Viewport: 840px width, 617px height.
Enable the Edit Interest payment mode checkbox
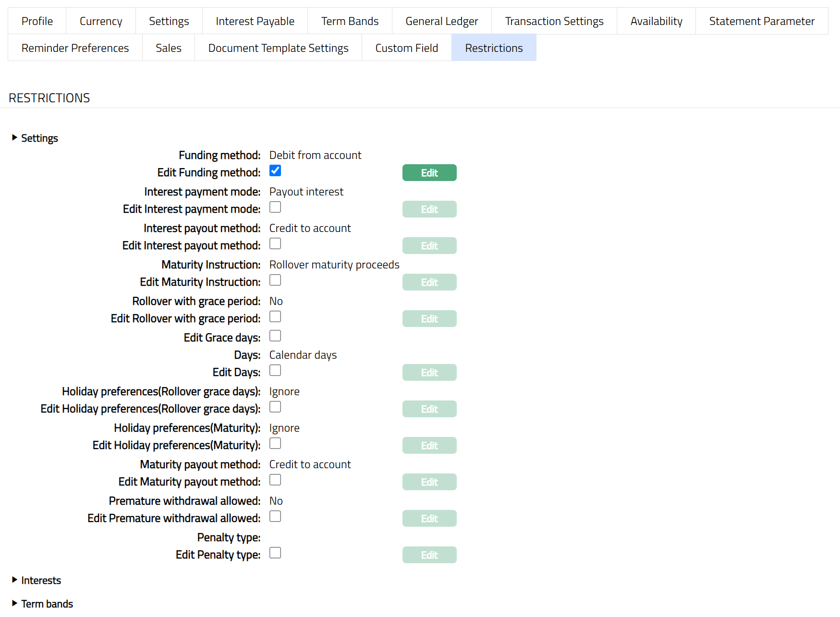click(275, 207)
